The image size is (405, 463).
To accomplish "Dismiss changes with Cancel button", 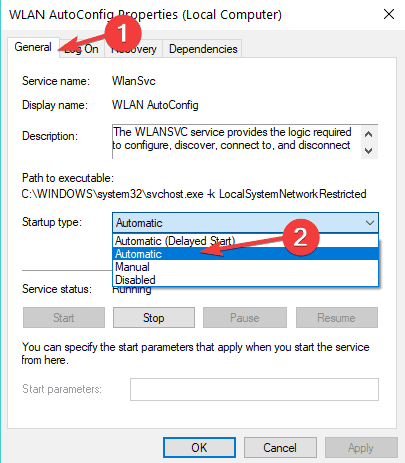I will tap(280, 447).
